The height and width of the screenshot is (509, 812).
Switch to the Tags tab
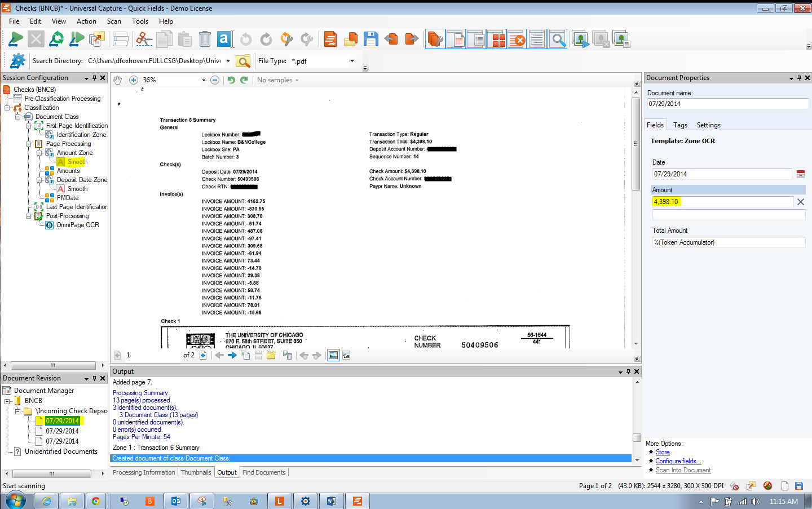point(680,125)
